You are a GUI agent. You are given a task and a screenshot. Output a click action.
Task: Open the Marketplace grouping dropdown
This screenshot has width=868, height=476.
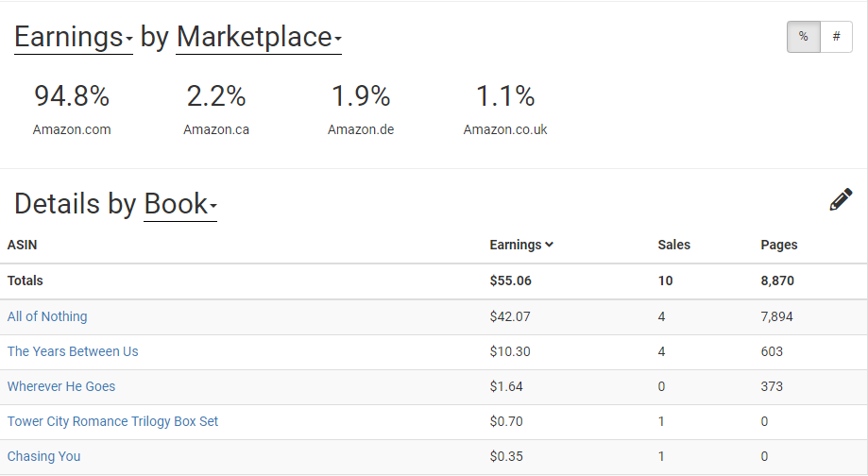click(x=259, y=38)
